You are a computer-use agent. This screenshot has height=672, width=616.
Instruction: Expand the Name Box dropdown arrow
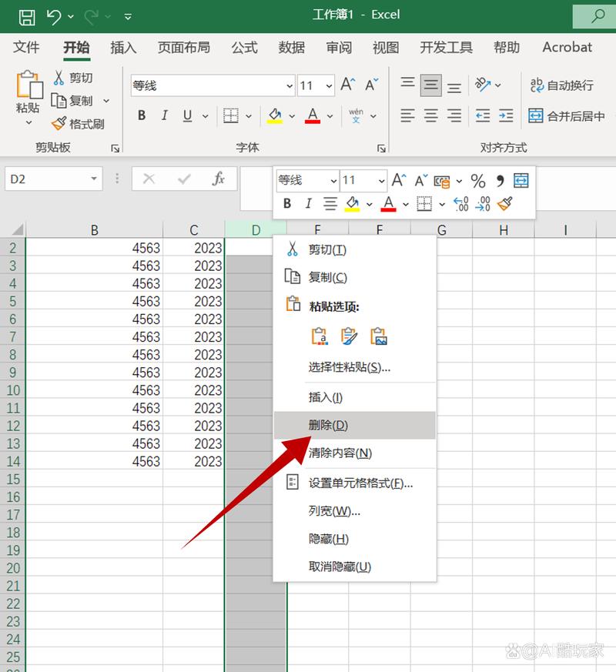click(94, 179)
